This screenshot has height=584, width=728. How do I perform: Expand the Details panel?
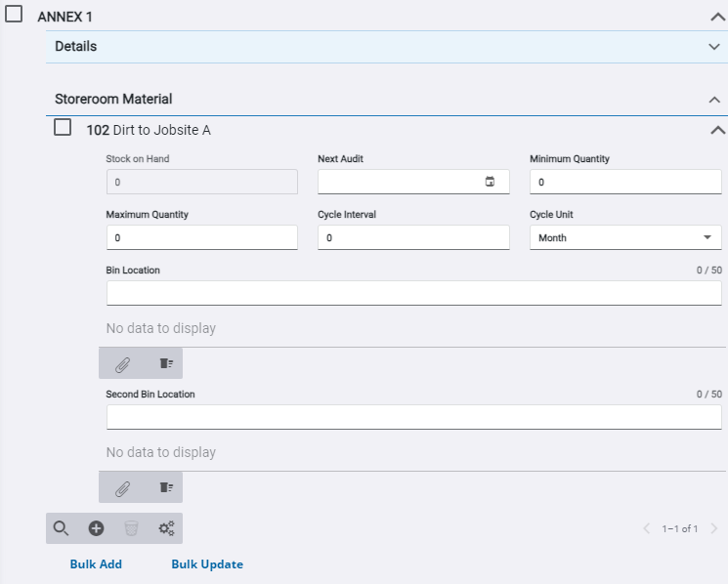pyautogui.click(x=714, y=46)
